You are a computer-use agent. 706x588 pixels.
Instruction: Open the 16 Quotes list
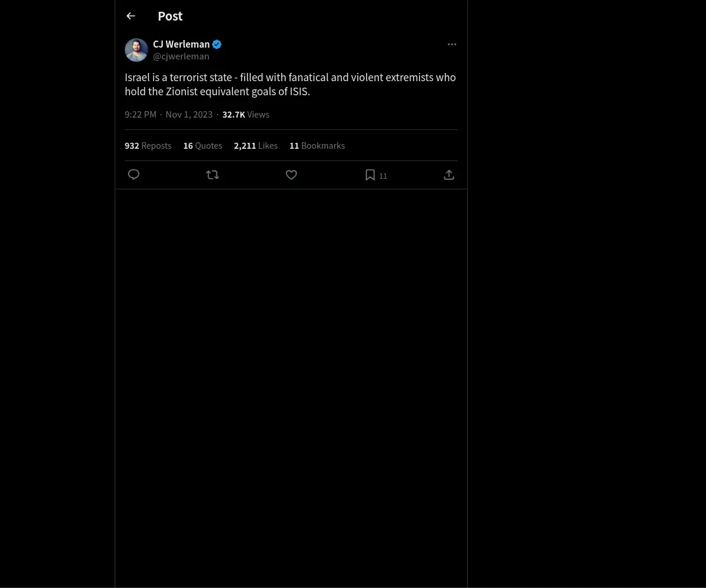(x=202, y=145)
